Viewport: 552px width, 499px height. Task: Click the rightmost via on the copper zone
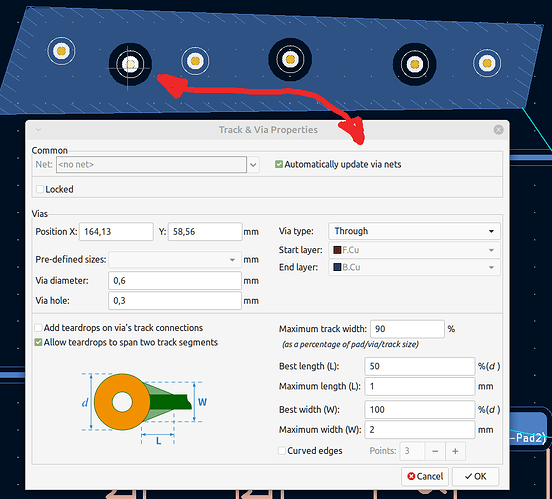click(487, 63)
